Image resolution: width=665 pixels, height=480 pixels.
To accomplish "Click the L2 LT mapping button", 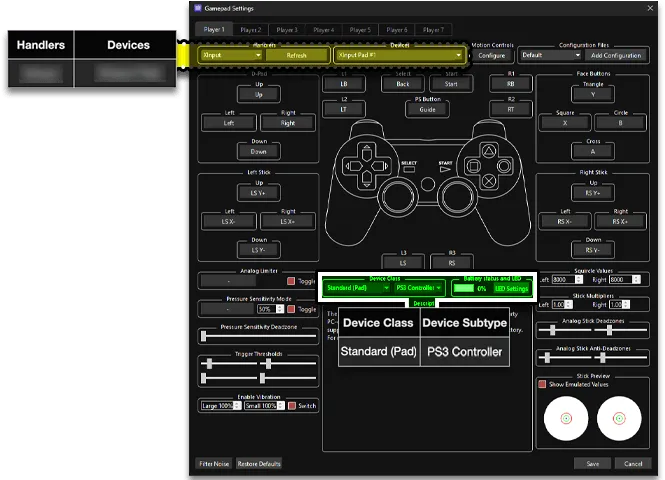I will (344, 109).
